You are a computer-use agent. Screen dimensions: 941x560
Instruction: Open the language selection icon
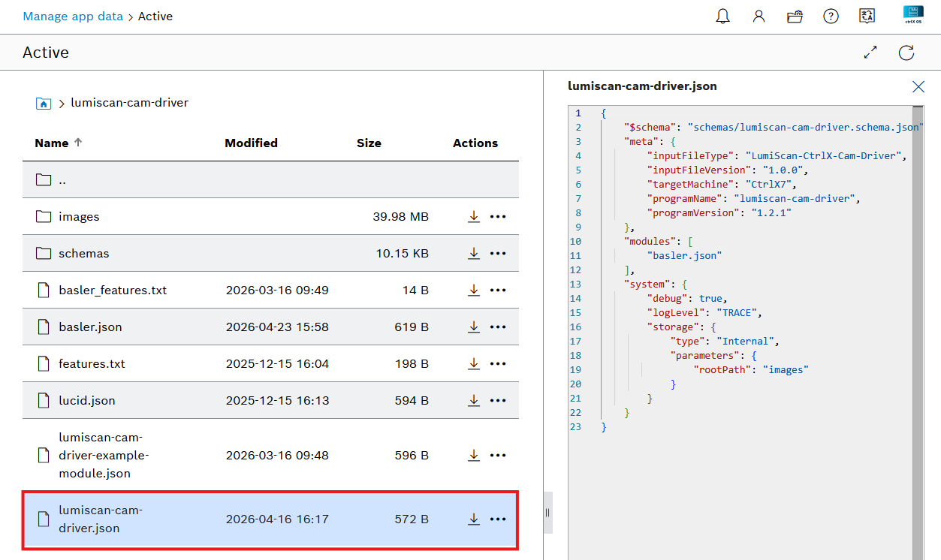867,17
